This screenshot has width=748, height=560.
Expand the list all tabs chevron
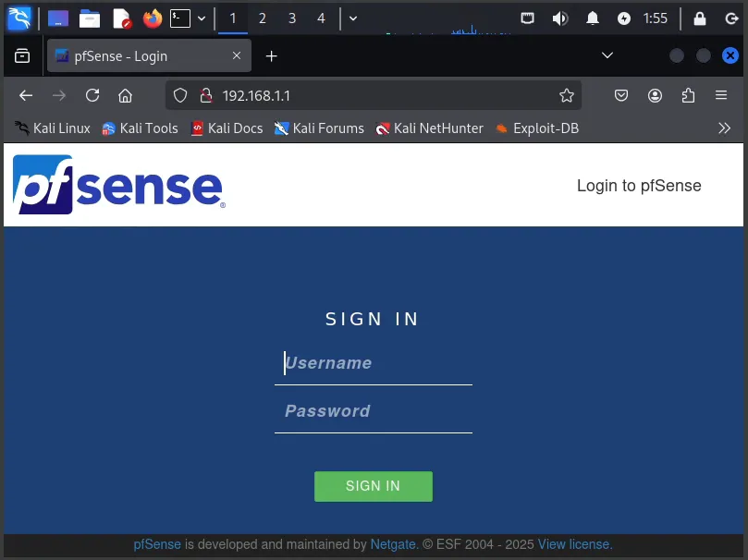(x=607, y=55)
